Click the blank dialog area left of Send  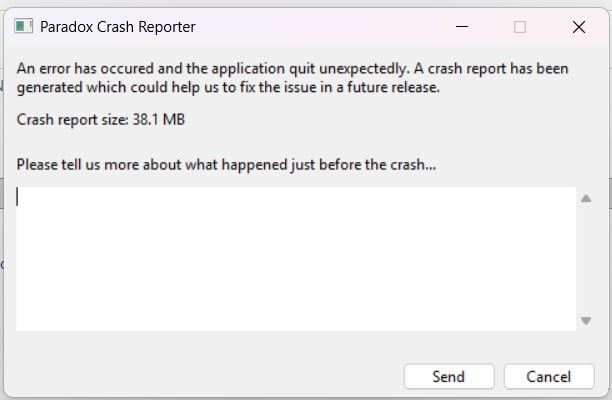pos(200,377)
